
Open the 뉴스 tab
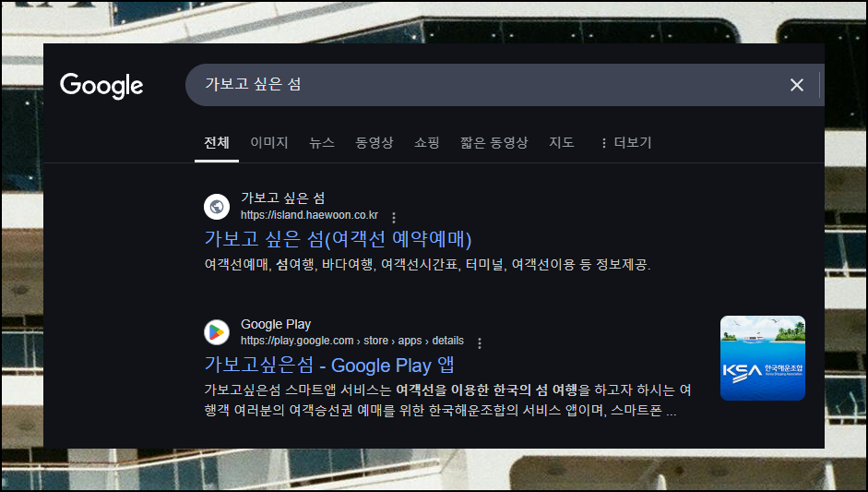322,143
